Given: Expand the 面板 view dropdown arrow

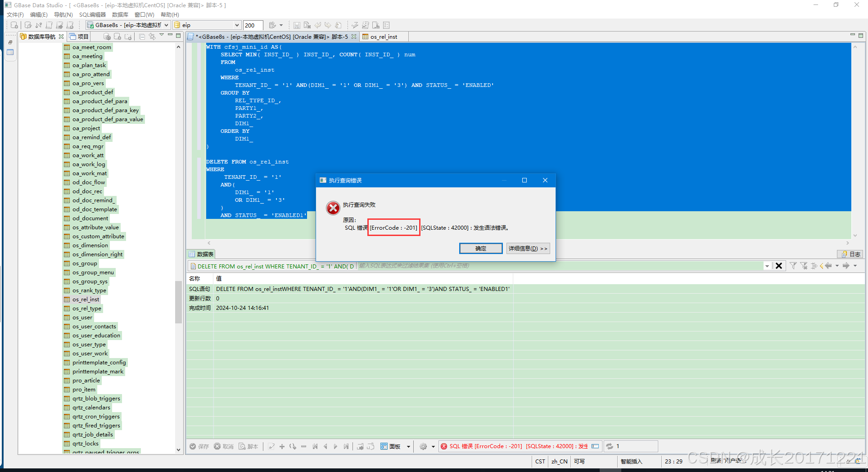Looking at the screenshot, I should point(408,446).
